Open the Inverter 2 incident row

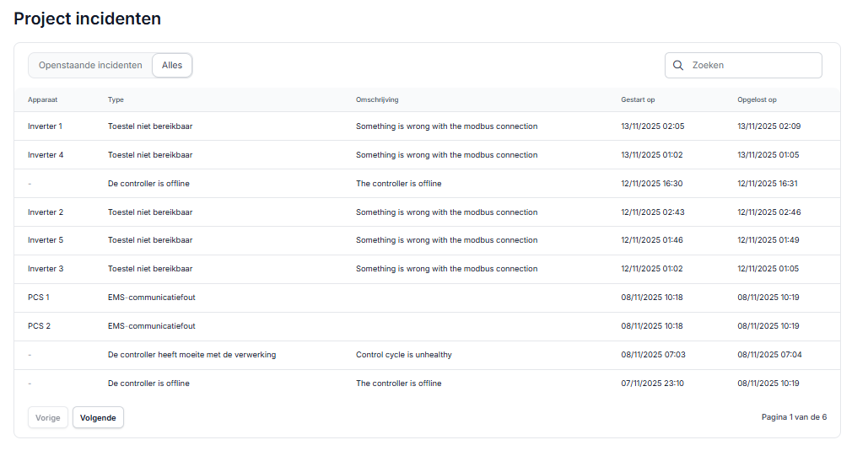45,212
